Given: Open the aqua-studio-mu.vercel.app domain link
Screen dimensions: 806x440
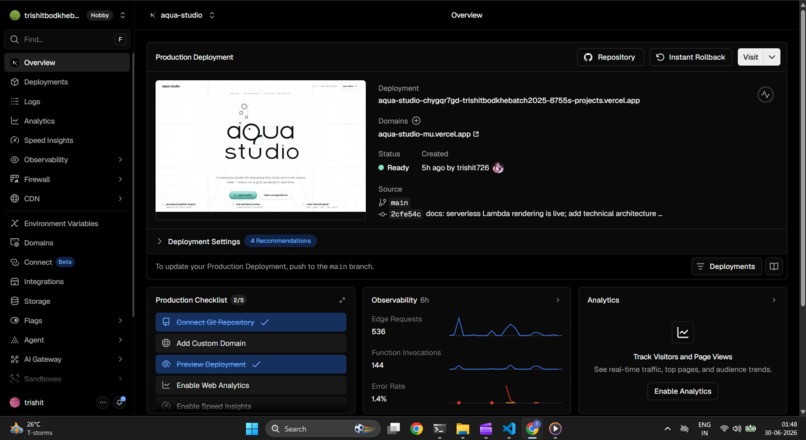Looking at the screenshot, I should (x=425, y=134).
